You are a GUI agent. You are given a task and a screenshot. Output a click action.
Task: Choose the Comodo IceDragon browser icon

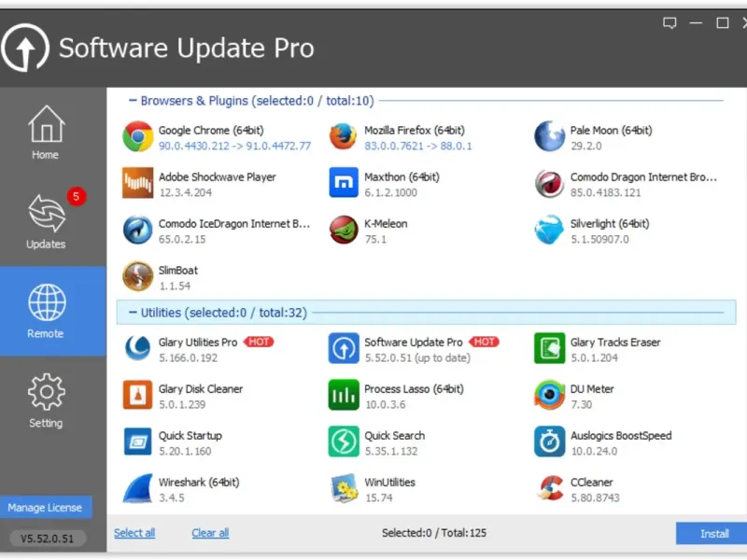coord(137,230)
